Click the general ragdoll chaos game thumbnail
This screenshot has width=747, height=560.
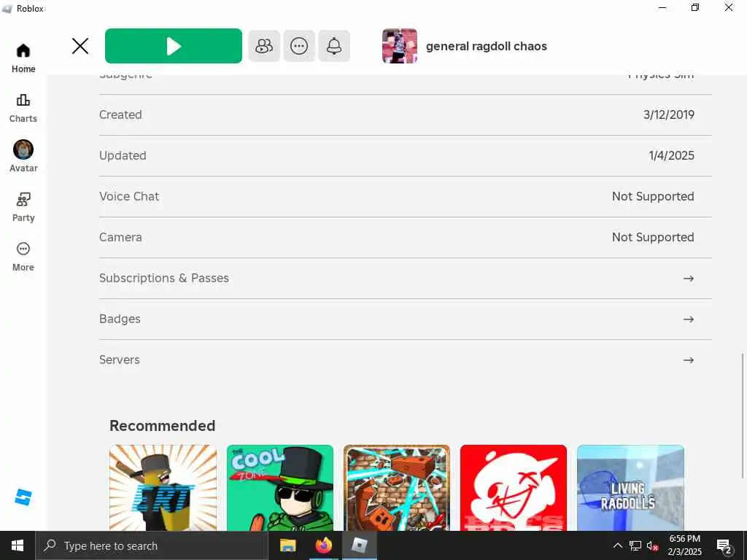point(400,46)
